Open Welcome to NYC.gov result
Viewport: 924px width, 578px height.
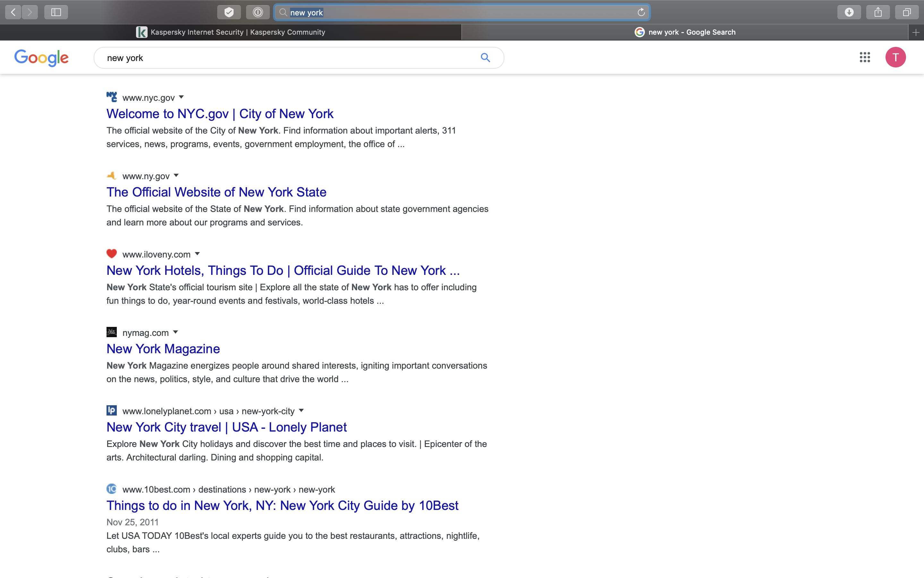pos(220,114)
